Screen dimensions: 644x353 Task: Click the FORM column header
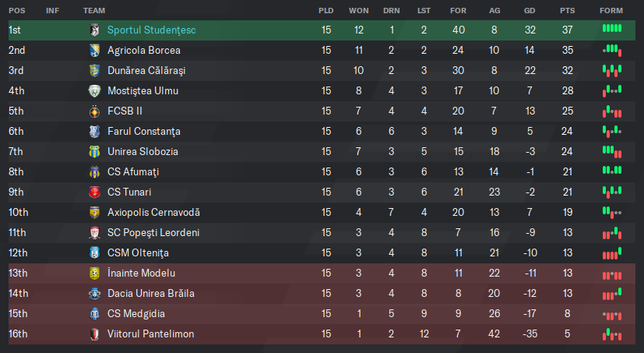tap(611, 11)
